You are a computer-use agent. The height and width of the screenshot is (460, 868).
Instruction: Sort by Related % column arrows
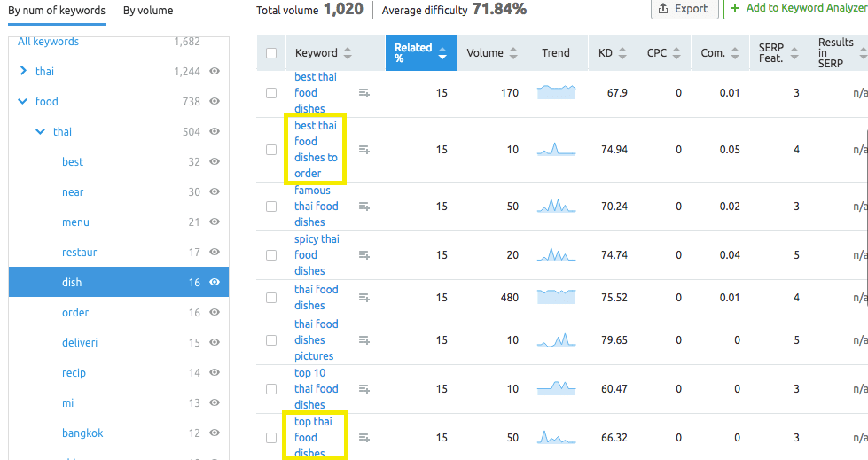click(442, 53)
